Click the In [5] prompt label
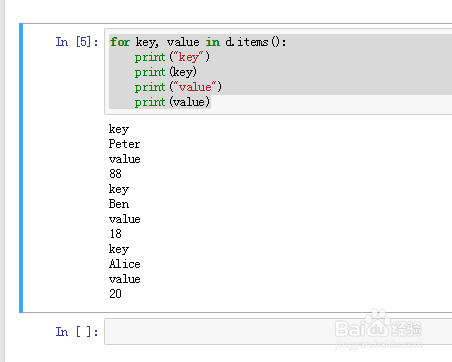Image resolution: width=452 pixels, height=362 pixels. pyautogui.click(x=77, y=42)
